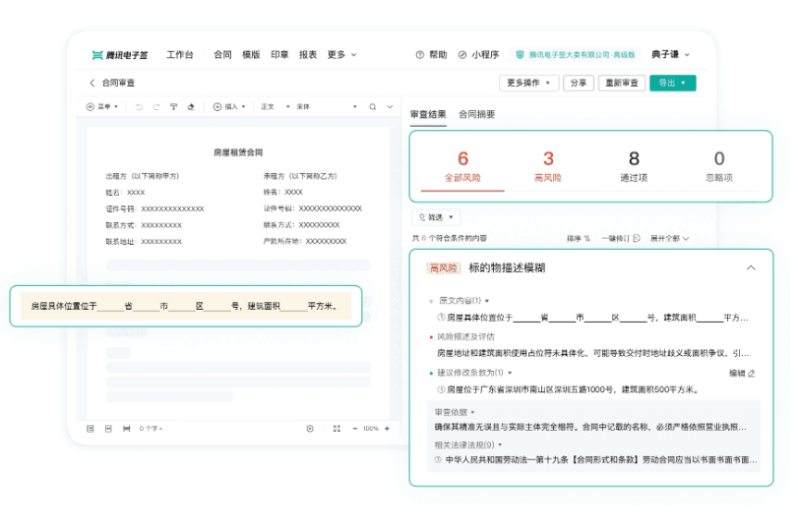Click the 100% zoom level
This screenshot has width=798, height=532.
pyautogui.click(x=371, y=429)
